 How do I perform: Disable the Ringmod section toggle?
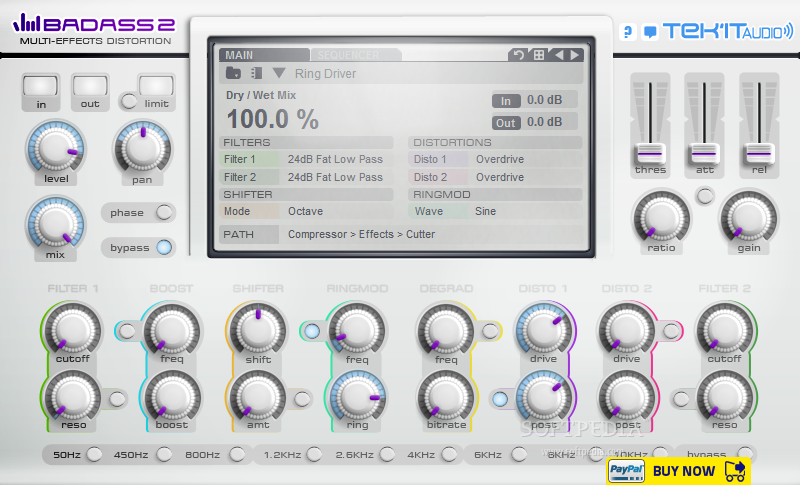coord(312,331)
